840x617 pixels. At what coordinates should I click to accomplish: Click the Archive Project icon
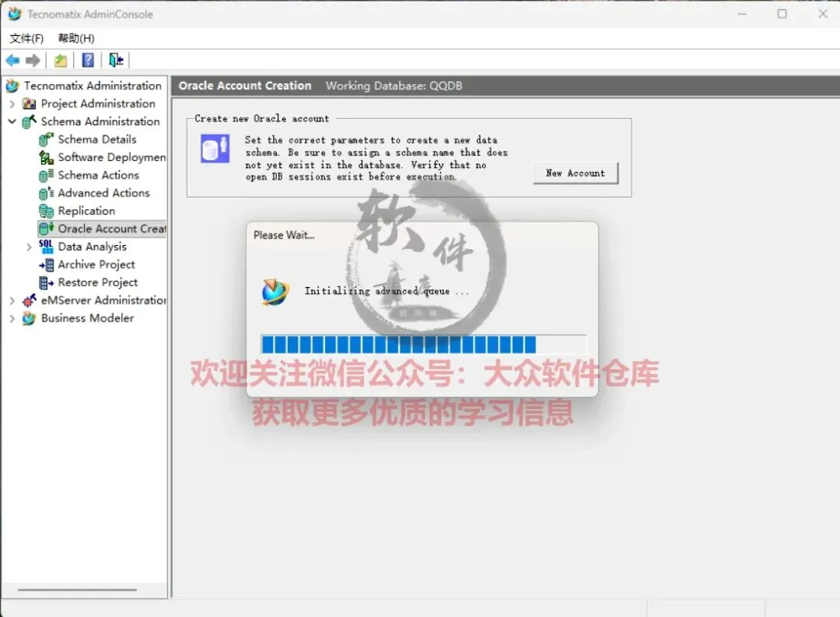46,265
